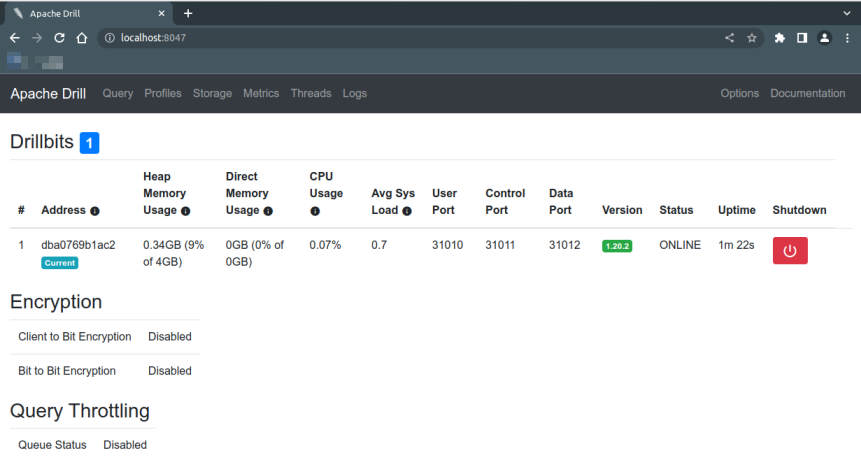Open the Logs page

(354, 93)
